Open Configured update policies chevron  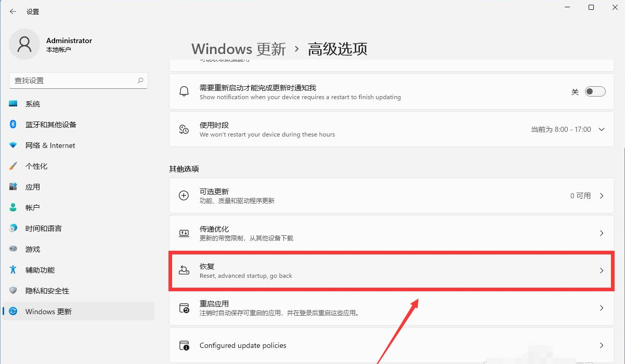coord(602,345)
